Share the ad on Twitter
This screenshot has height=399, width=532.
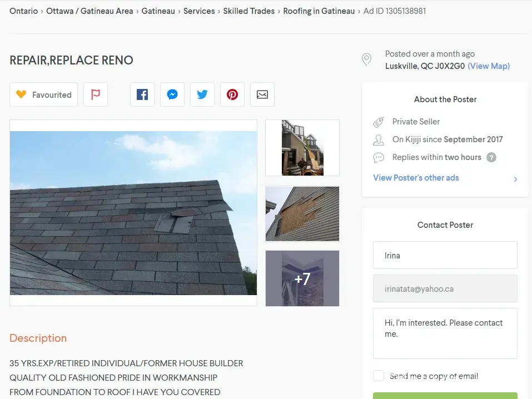click(202, 94)
